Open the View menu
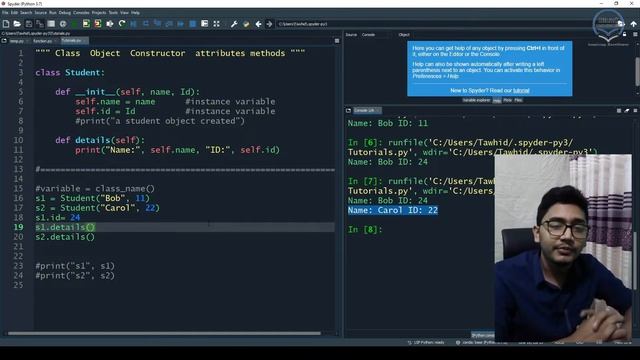Viewport: 640px width, 360px height. pyautogui.click(x=124, y=13)
